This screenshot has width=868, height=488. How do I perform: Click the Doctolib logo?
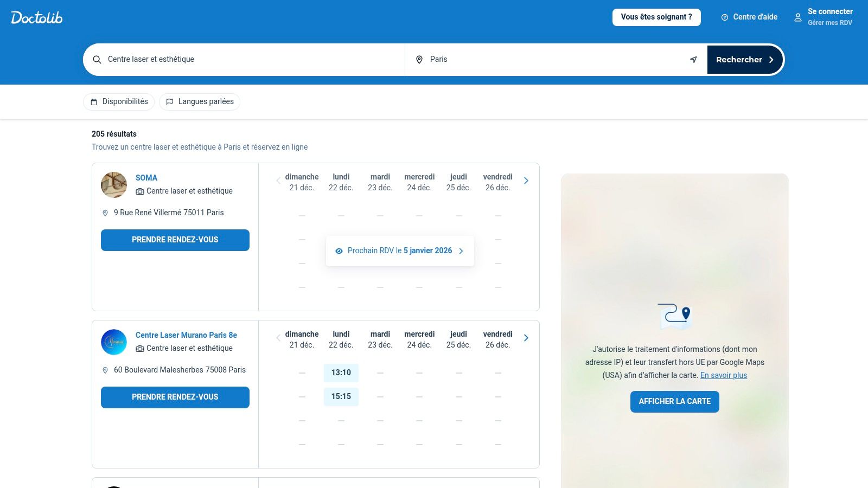[37, 17]
